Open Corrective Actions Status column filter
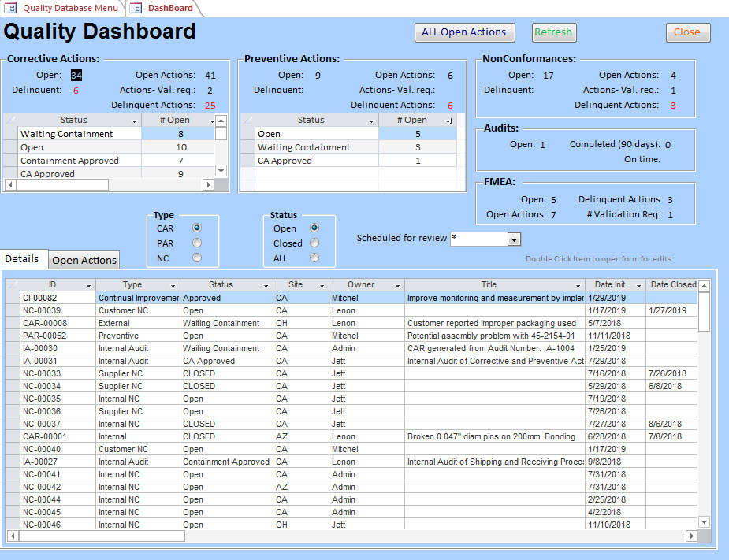729x560 pixels. click(x=134, y=121)
